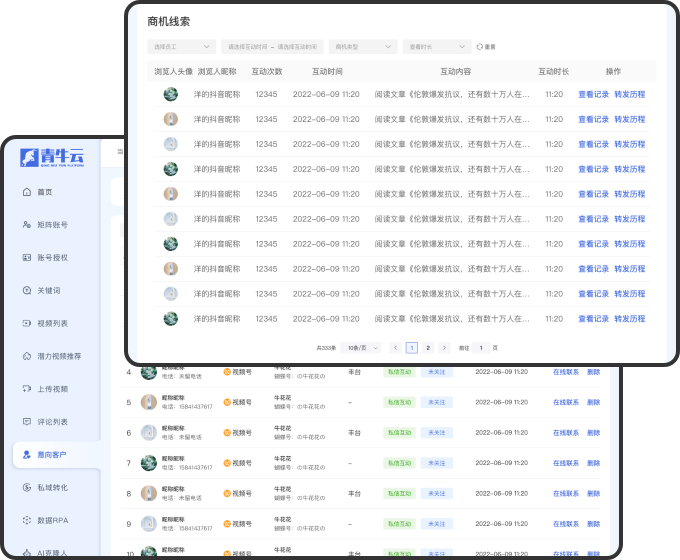This screenshot has height=560, width=680.
Task: Click the next page arrow in pagination
Action: pyautogui.click(x=444, y=347)
